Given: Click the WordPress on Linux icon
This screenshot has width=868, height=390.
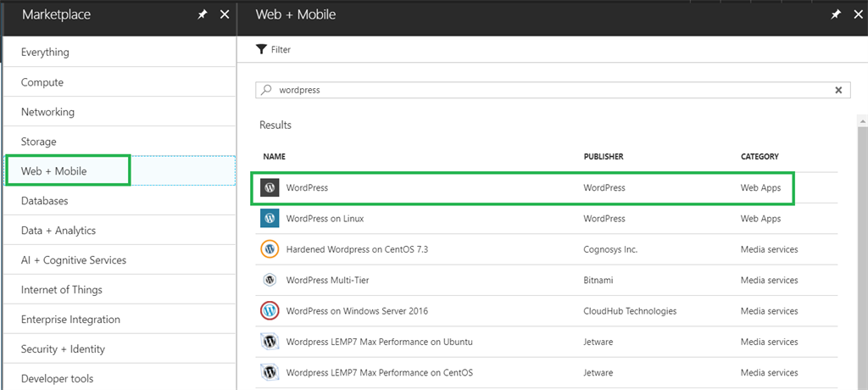Looking at the screenshot, I should 270,219.
